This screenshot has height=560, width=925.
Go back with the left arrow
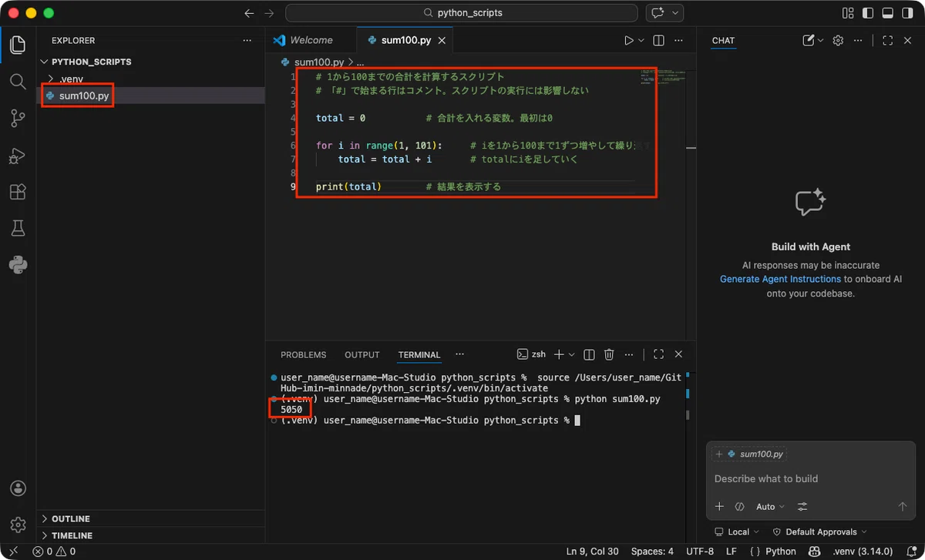pyautogui.click(x=249, y=13)
